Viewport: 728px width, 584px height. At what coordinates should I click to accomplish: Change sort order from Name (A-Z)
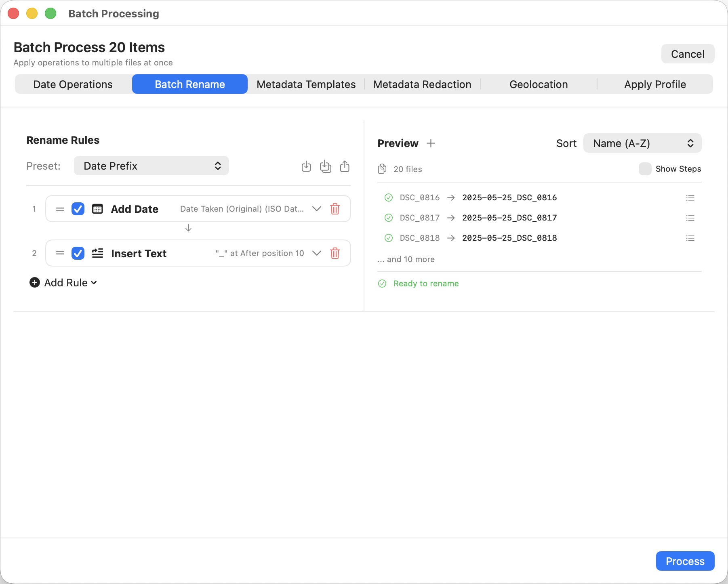coord(642,143)
